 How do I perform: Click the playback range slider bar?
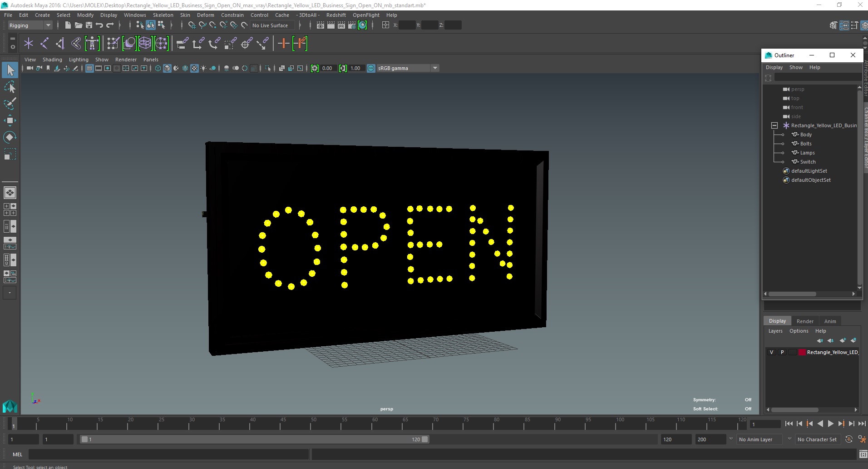coord(254,439)
